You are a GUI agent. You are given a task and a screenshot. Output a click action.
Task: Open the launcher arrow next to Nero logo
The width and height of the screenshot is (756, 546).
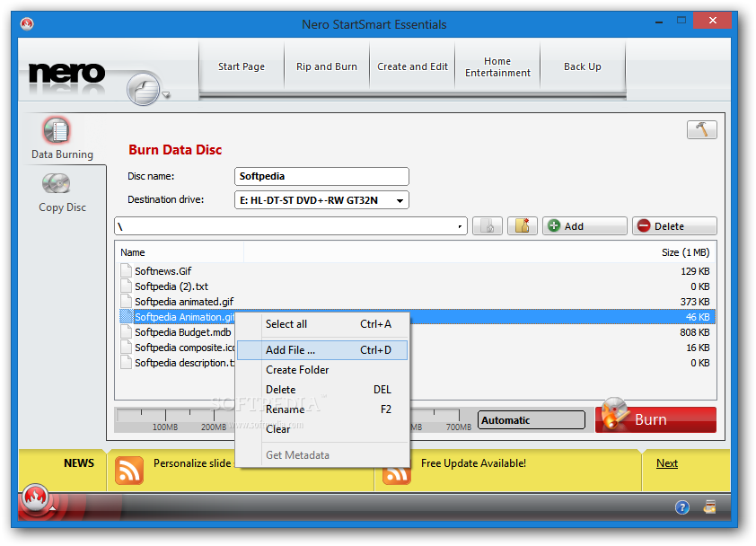[166, 94]
